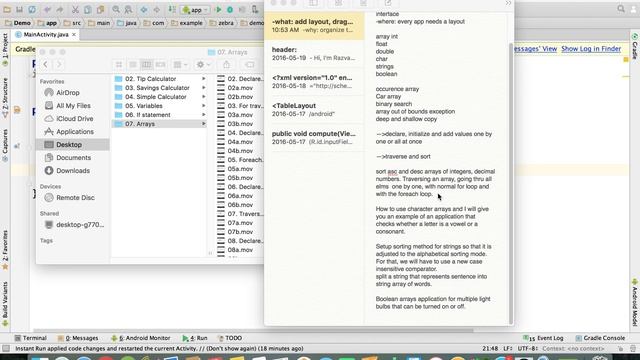
Task: Open iCloud Drive in Finder sidebar
Action: tap(74, 119)
